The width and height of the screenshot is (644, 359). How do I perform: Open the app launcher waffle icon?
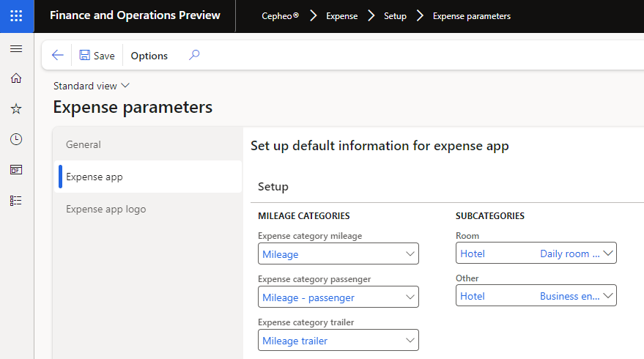(16, 15)
